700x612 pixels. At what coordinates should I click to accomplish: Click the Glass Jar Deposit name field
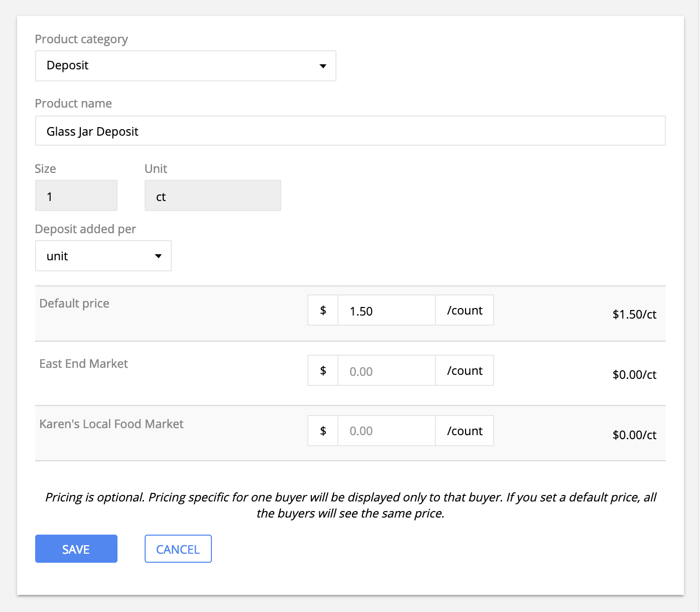(x=350, y=131)
